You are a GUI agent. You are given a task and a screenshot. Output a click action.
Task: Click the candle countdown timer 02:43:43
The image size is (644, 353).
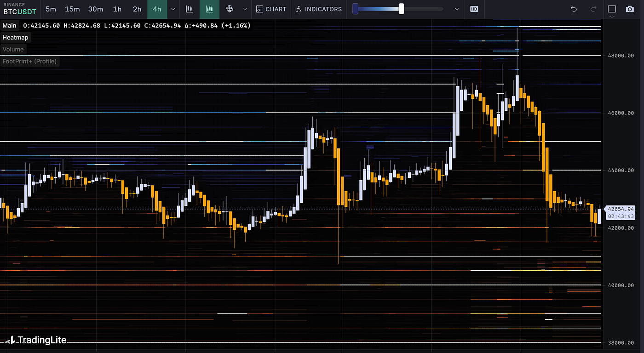[x=621, y=216]
